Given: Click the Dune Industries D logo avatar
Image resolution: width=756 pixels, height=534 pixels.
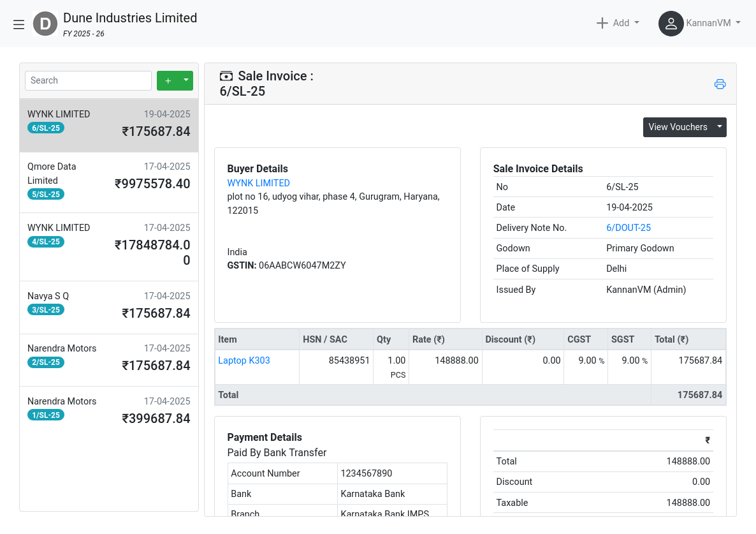Looking at the screenshot, I should 45,24.
